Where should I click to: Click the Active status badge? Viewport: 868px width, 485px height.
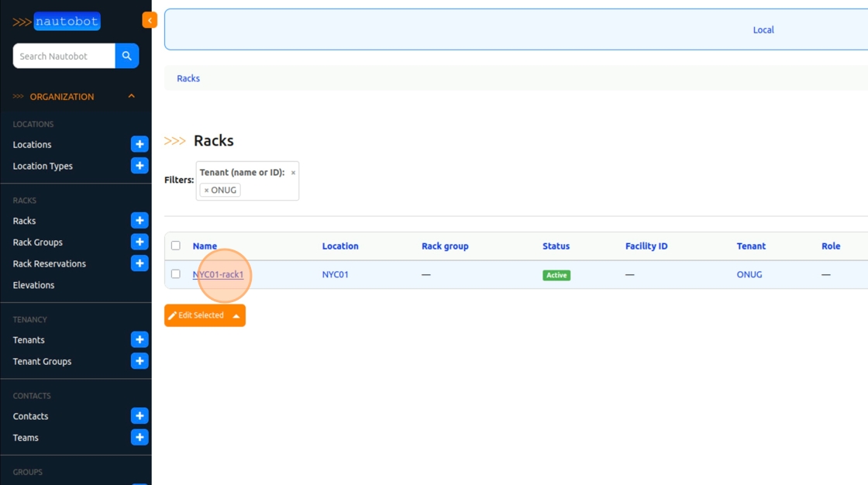pyautogui.click(x=556, y=275)
